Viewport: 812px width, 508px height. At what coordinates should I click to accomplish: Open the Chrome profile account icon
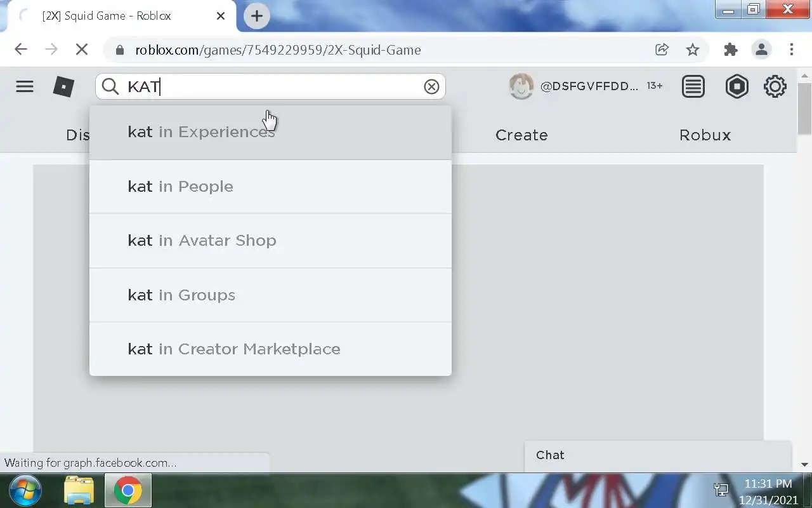(x=761, y=50)
